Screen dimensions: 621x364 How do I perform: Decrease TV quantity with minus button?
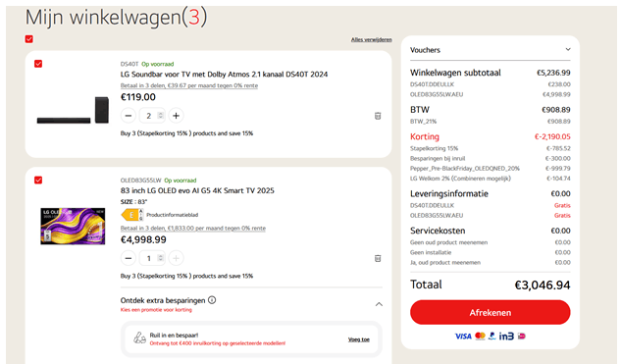click(x=129, y=258)
